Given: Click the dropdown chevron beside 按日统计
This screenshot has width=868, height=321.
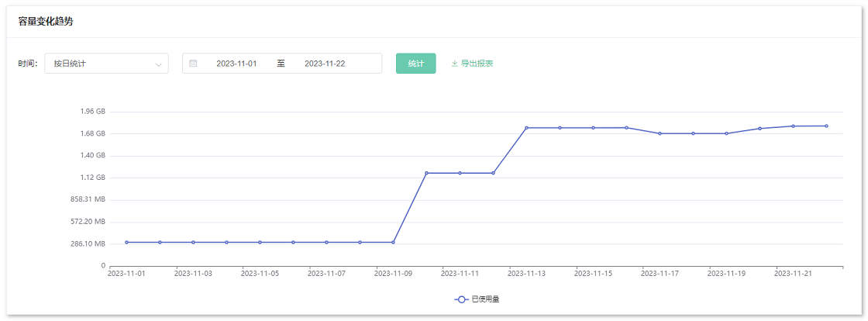Looking at the screenshot, I should click(159, 64).
